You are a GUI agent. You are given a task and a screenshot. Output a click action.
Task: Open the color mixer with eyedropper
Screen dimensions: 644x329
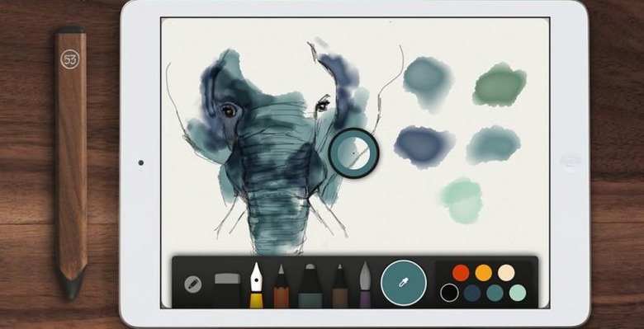click(404, 283)
